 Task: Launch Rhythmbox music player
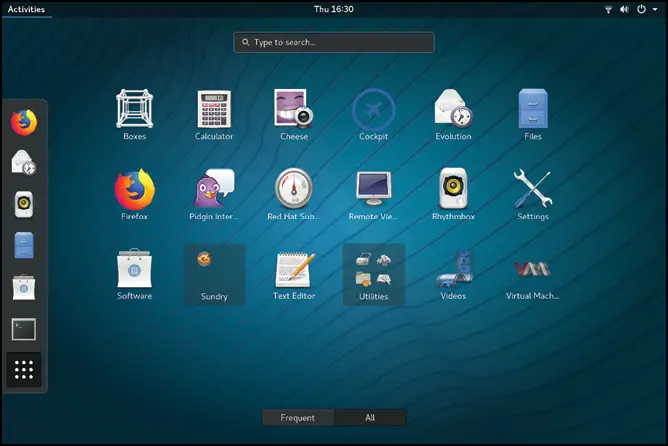tap(453, 190)
